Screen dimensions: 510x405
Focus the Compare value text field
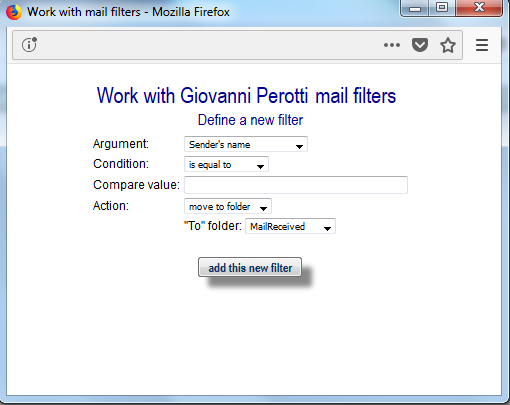pyautogui.click(x=296, y=185)
